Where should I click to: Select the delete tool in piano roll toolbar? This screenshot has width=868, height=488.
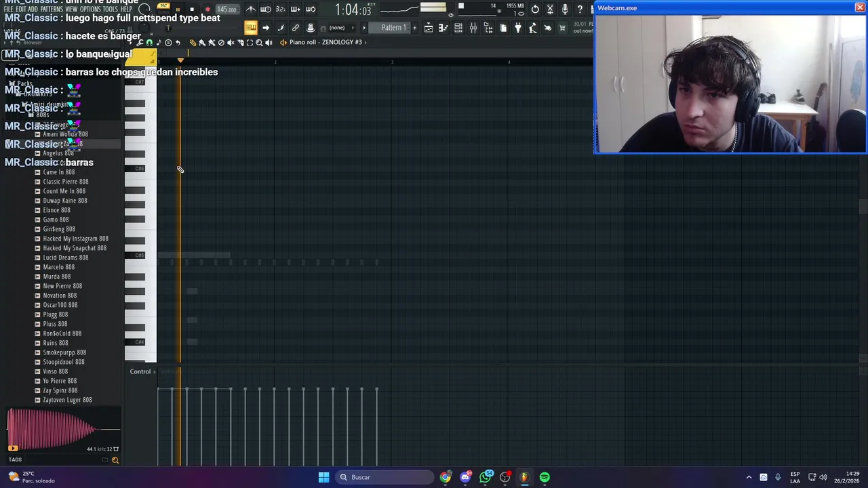click(x=221, y=42)
